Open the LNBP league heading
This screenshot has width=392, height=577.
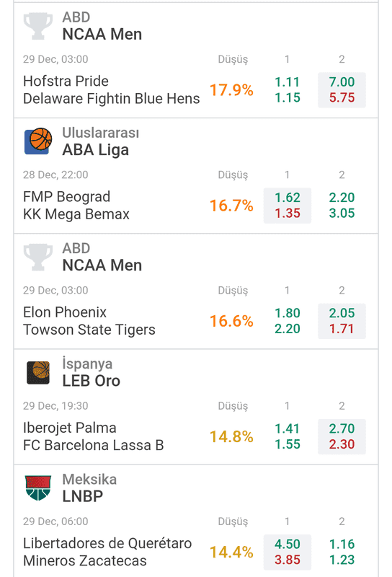[83, 496]
